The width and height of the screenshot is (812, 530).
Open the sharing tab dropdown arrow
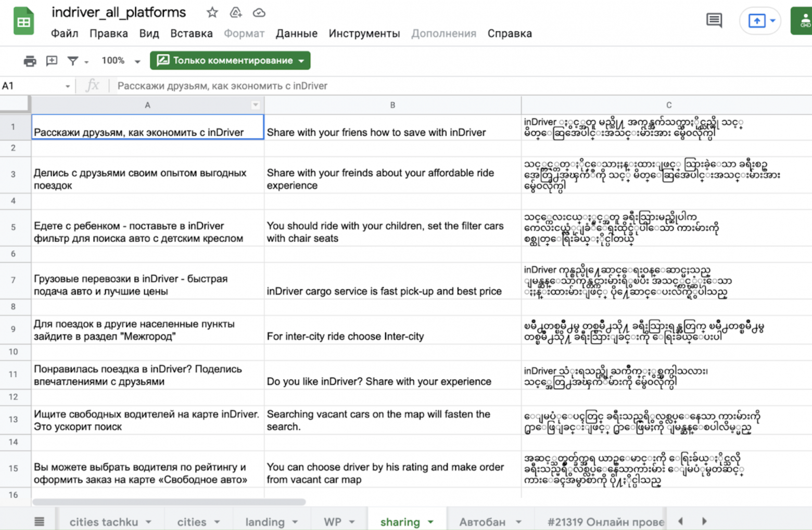click(x=431, y=522)
